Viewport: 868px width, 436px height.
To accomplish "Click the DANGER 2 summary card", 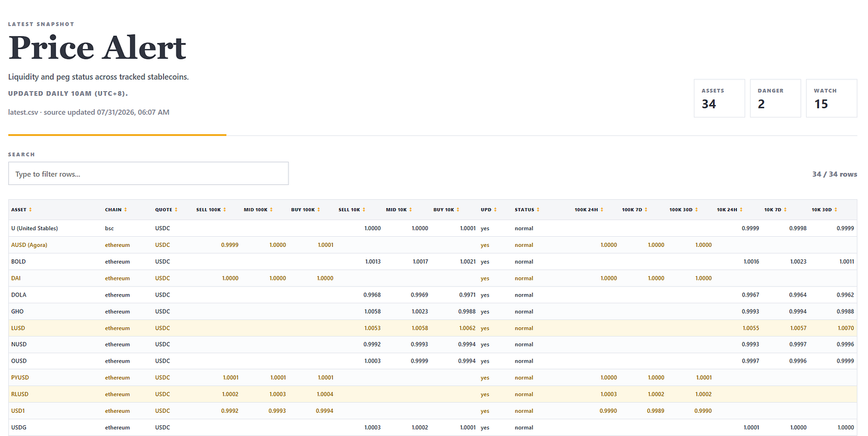I will click(776, 98).
